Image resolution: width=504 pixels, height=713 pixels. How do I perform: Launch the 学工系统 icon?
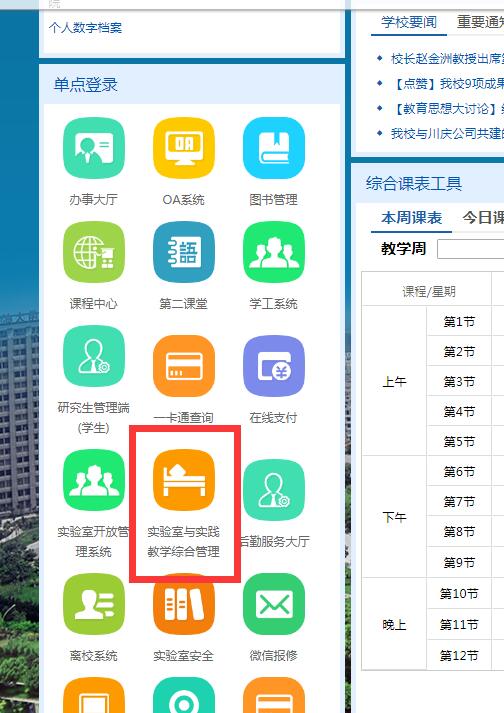click(274, 252)
